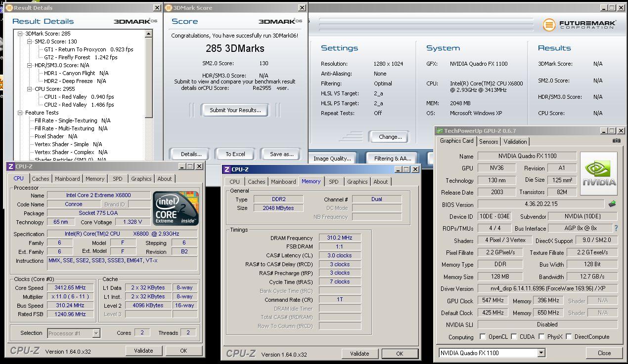
Task: Click the GPU-Z title bar icon
Action: coord(440,131)
